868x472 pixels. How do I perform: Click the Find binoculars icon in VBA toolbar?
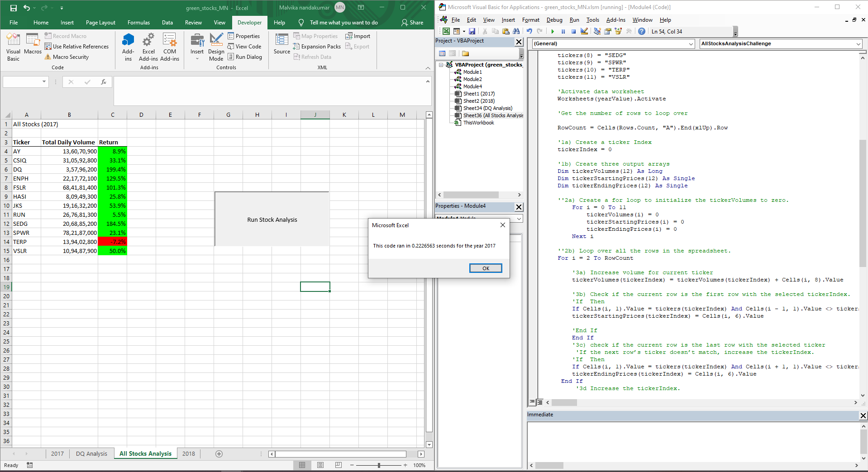[516, 31]
